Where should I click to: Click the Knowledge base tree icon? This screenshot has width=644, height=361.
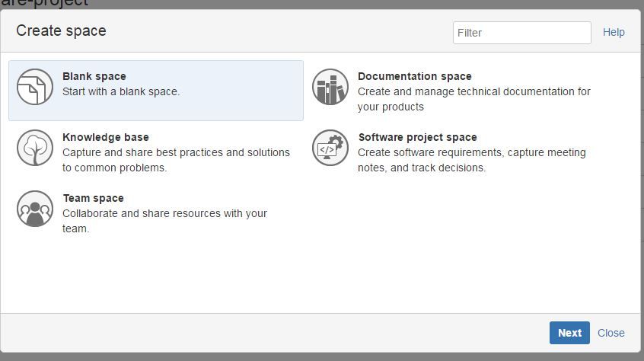35,148
